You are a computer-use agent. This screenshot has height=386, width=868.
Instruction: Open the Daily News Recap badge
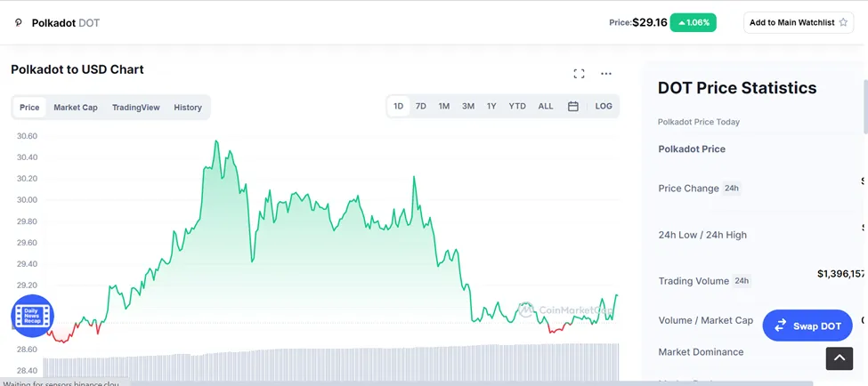coord(33,316)
